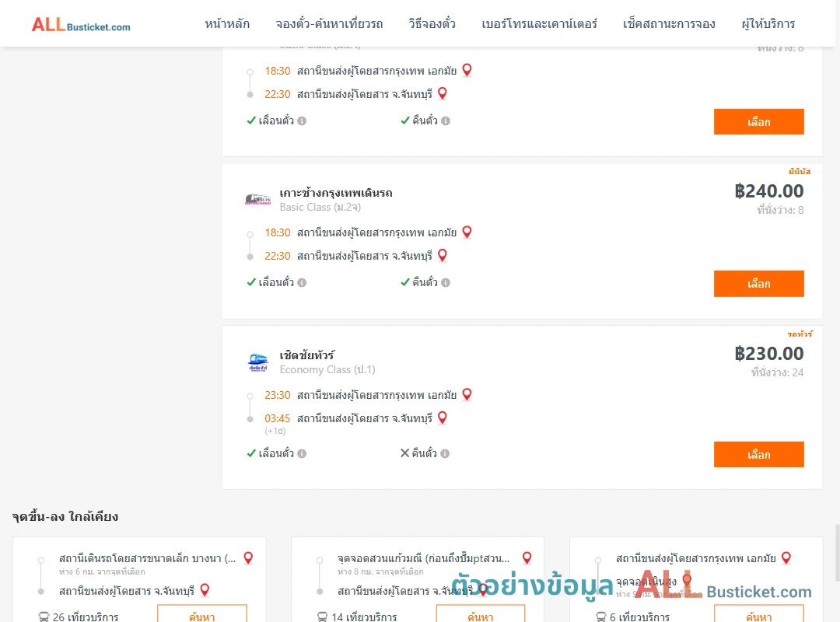Open ผู้ให้บริการ menu item
The image size is (840, 622).
pos(768,24)
